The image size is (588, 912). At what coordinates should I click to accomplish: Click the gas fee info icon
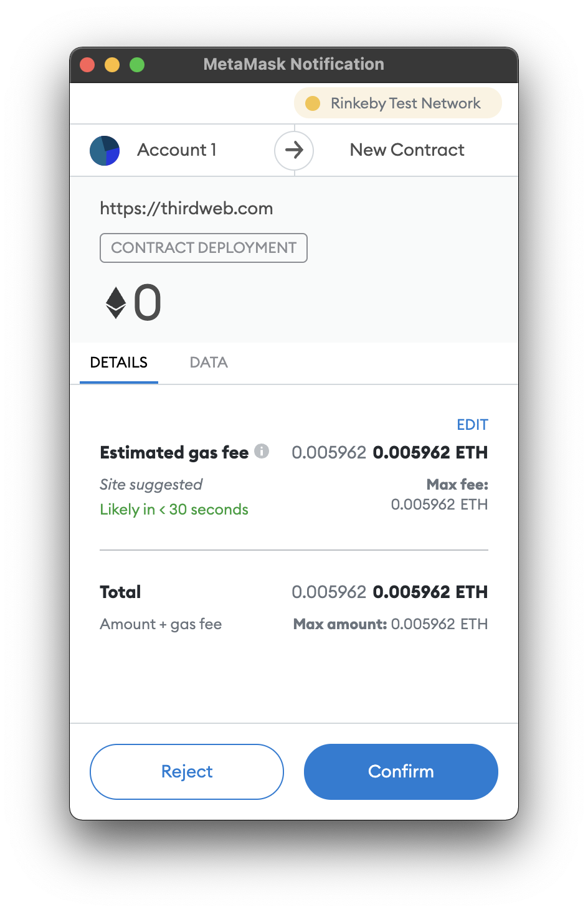tap(262, 451)
